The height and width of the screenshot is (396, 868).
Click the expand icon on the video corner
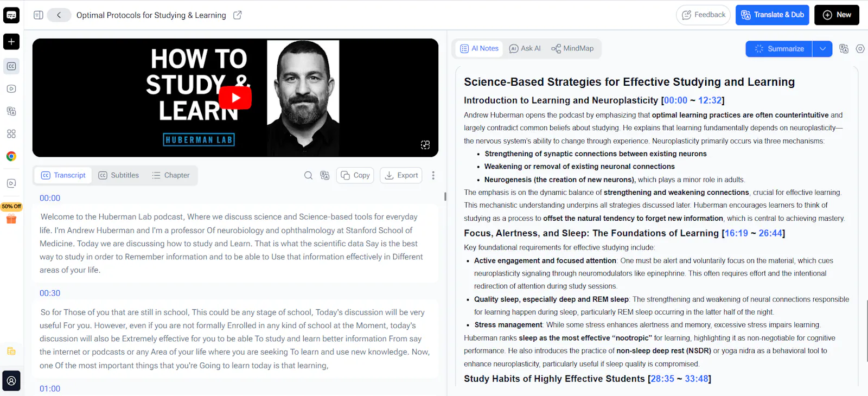(425, 145)
